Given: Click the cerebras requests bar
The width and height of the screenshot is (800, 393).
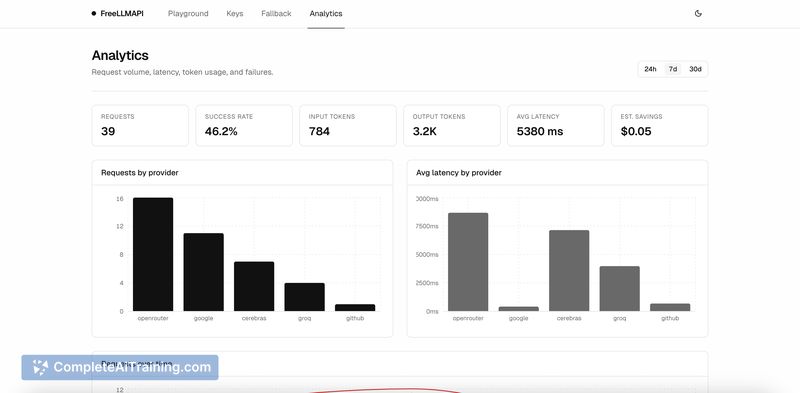Looking at the screenshot, I should pos(254,286).
